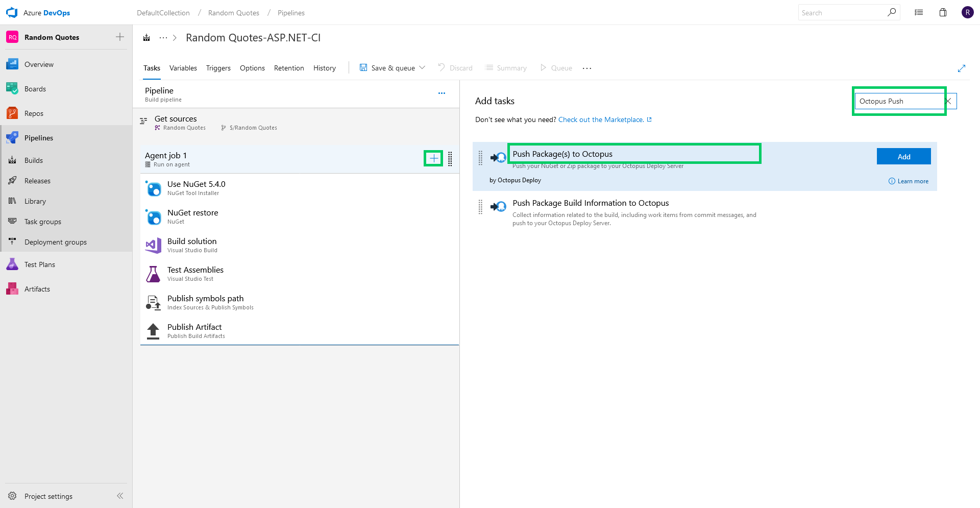Click plus icon next to Random Quotes project

point(120,37)
